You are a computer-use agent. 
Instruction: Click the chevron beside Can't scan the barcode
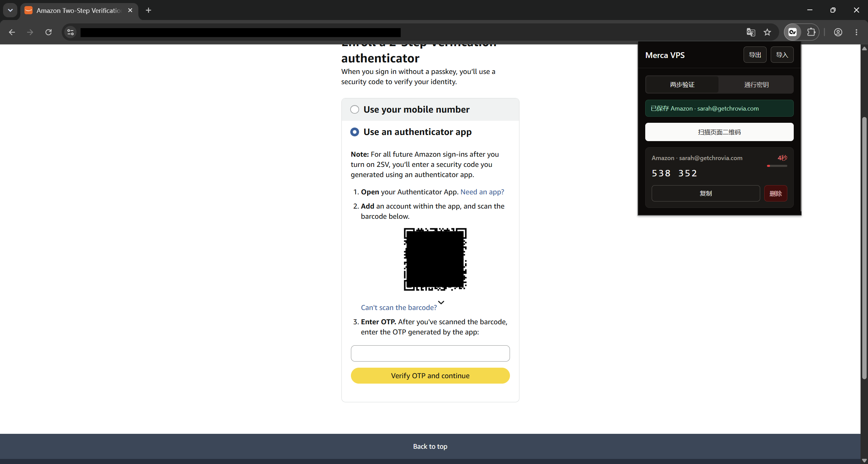(x=441, y=303)
